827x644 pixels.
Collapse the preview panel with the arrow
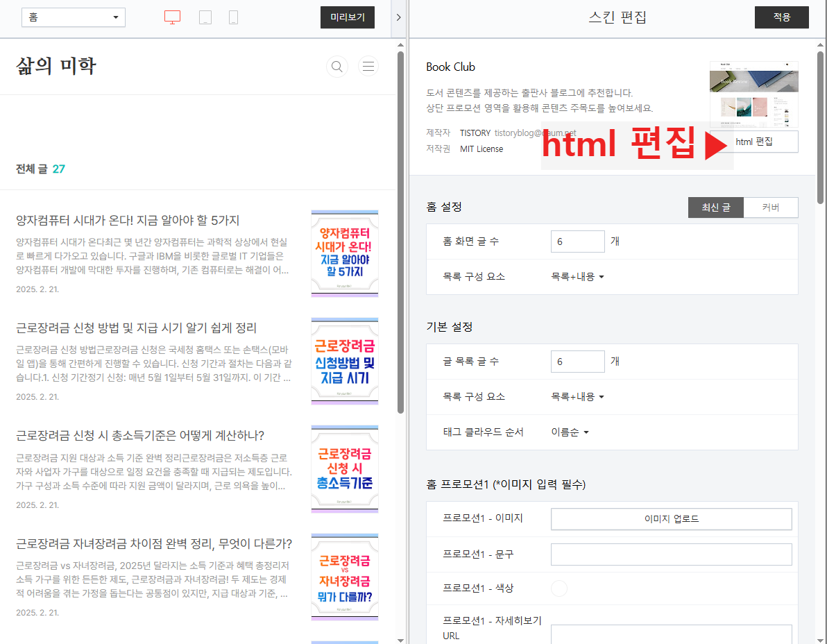pyautogui.click(x=399, y=17)
